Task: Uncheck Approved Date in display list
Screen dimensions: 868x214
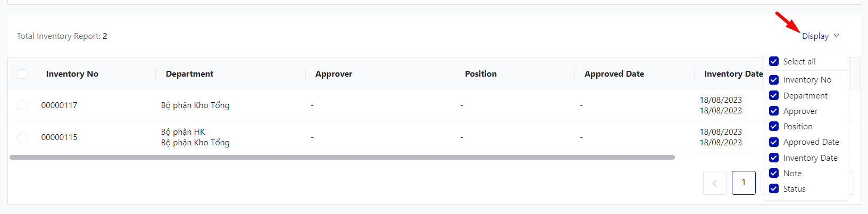Action: pos(774,142)
